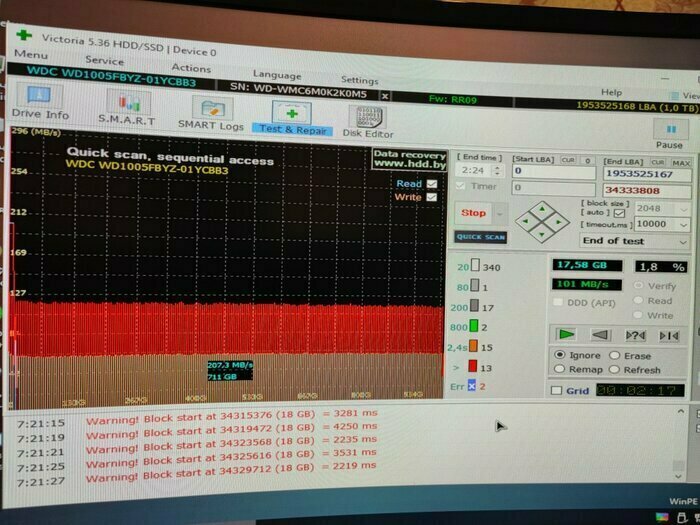This screenshot has width=700, height=525.
Task: Click the butterfly seek ▶|◀ button
Action: click(x=669, y=336)
